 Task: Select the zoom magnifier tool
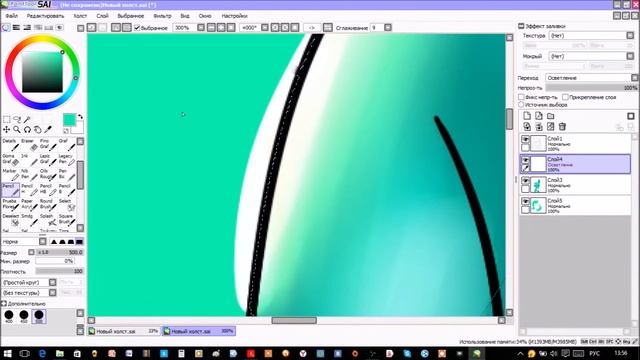coord(17,130)
